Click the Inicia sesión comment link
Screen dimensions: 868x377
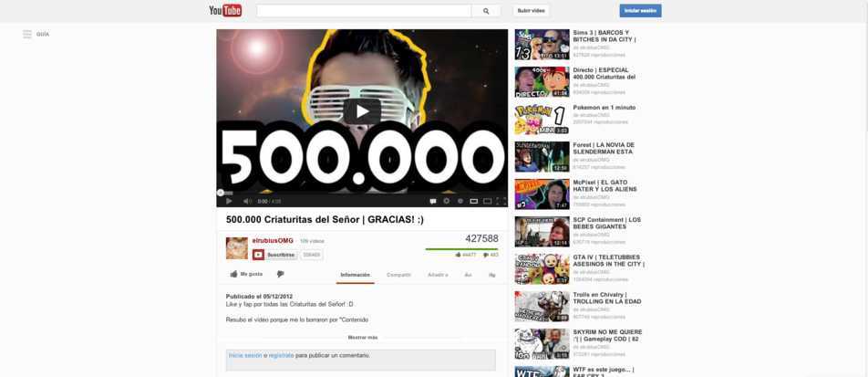click(x=245, y=355)
